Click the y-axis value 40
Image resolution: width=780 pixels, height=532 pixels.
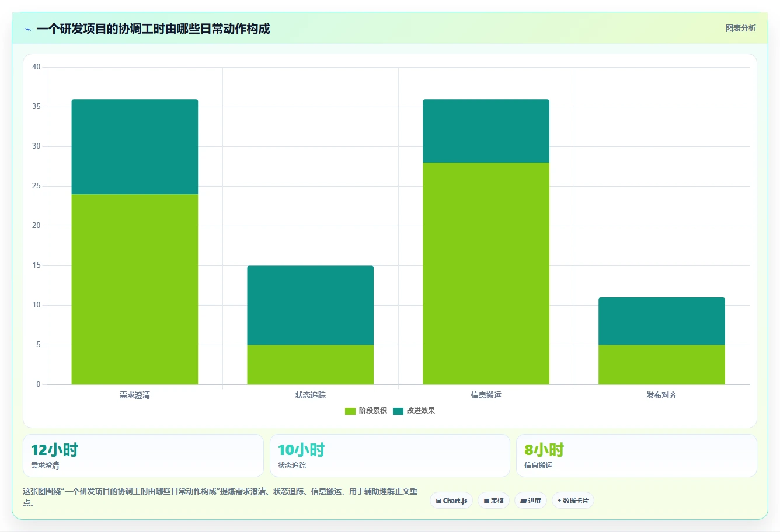point(36,67)
